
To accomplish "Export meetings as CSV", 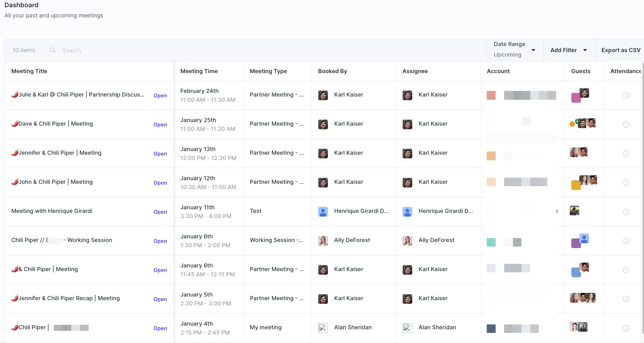I will click(621, 50).
